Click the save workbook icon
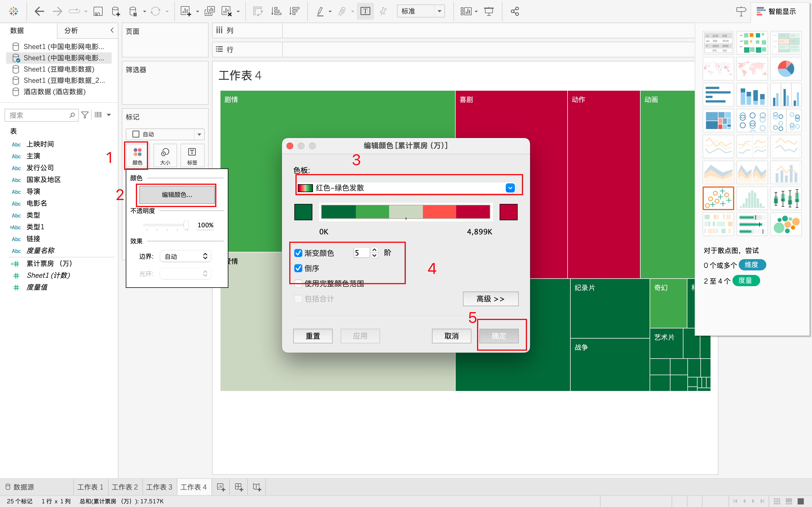The width and height of the screenshot is (812, 507). pyautogui.click(x=98, y=11)
